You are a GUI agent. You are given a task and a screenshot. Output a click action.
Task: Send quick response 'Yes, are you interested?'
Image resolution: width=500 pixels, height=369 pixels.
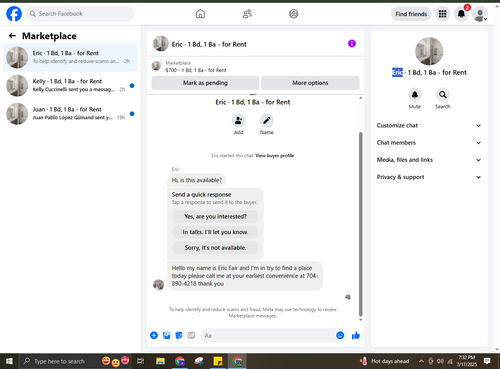[x=215, y=217]
